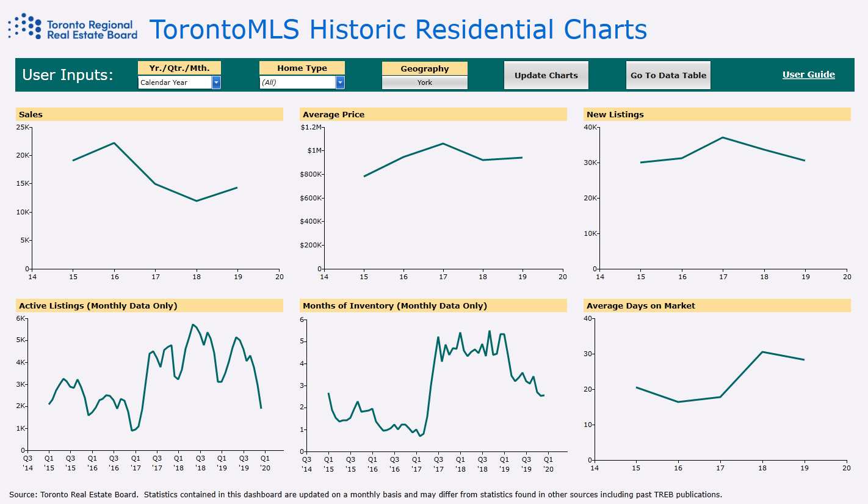
Task: Click the Yr./Qtr./Mth. label
Action: click(179, 68)
